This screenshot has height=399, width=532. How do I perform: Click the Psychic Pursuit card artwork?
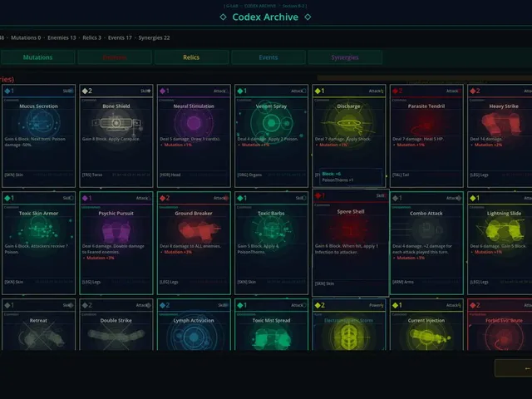tap(116, 231)
